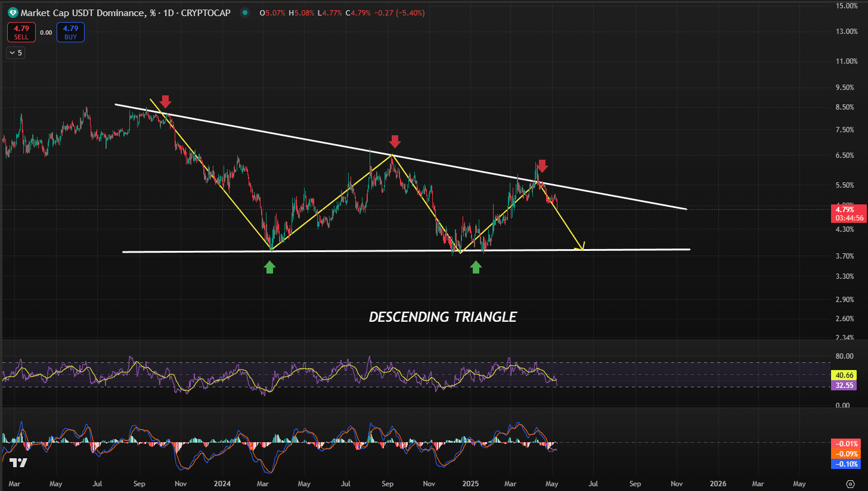868x491 pixels.
Task: Click the yellow 40.66 RSI value label
Action: click(845, 375)
